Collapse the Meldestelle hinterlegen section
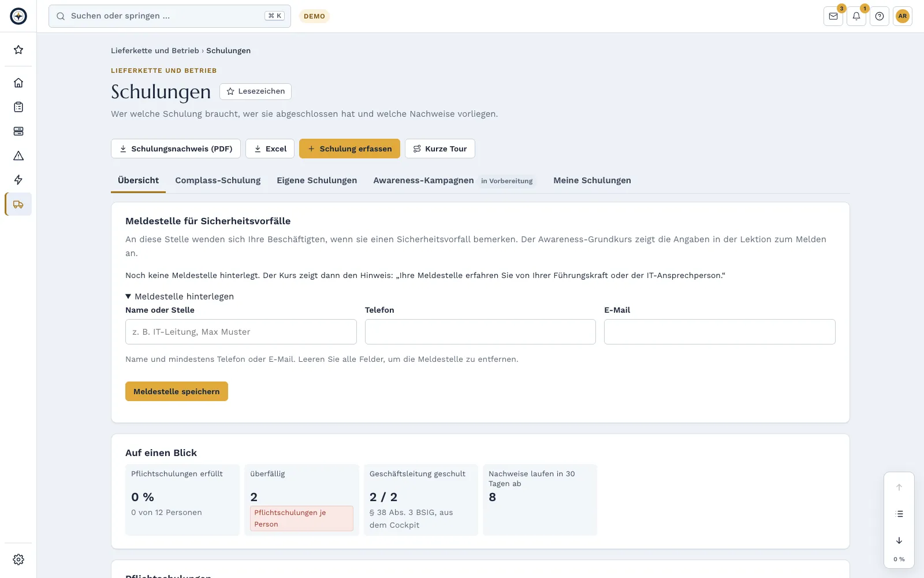924x578 pixels. click(x=180, y=297)
